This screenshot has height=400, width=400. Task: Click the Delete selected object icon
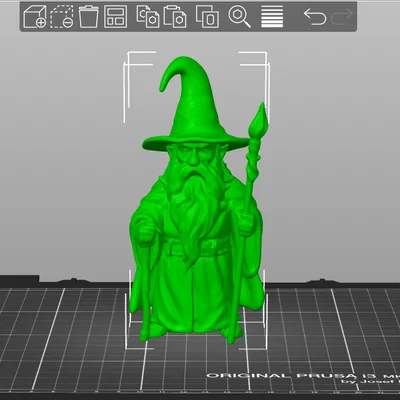[62, 16]
